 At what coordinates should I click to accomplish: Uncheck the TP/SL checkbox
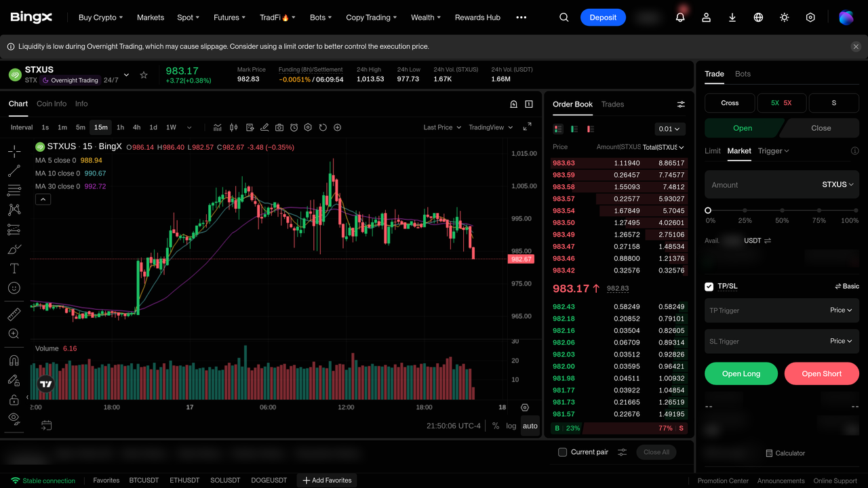pyautogui.click(x=709, y=287)
